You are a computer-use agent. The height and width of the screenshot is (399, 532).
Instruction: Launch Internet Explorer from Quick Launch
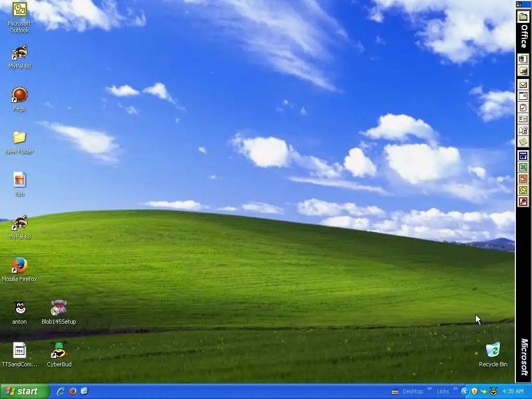pyautogui.click(x=61, y=391)
